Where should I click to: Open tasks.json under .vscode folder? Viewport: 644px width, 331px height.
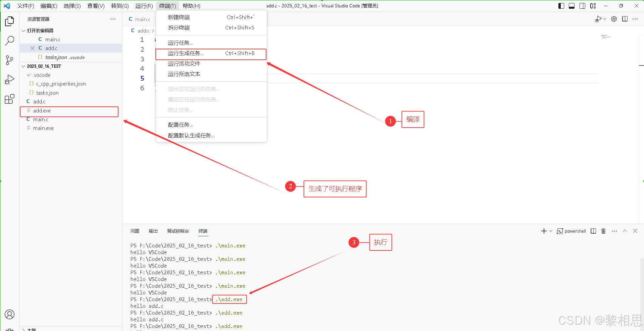pyautogui.click(x=71, y=93)
